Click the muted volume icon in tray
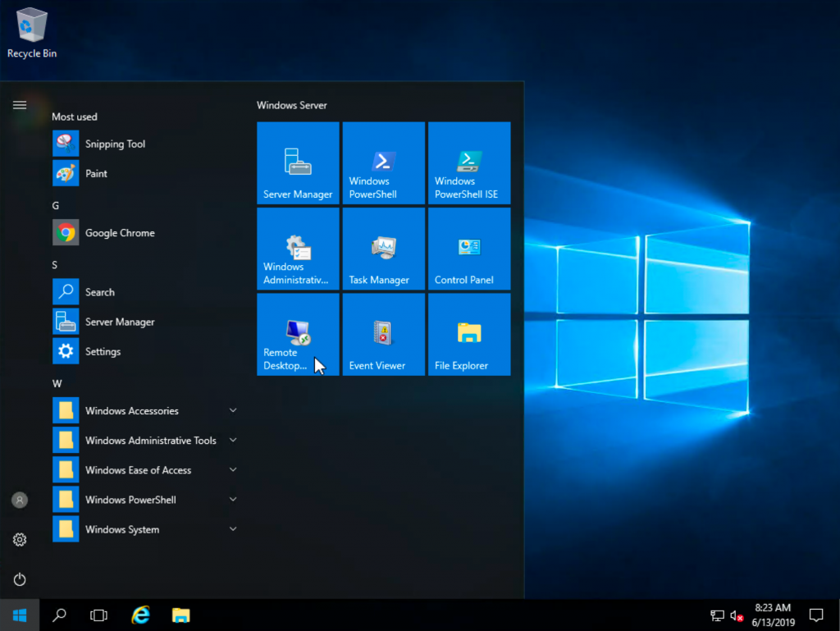This screenshot has width=840, height=631. 737,616
